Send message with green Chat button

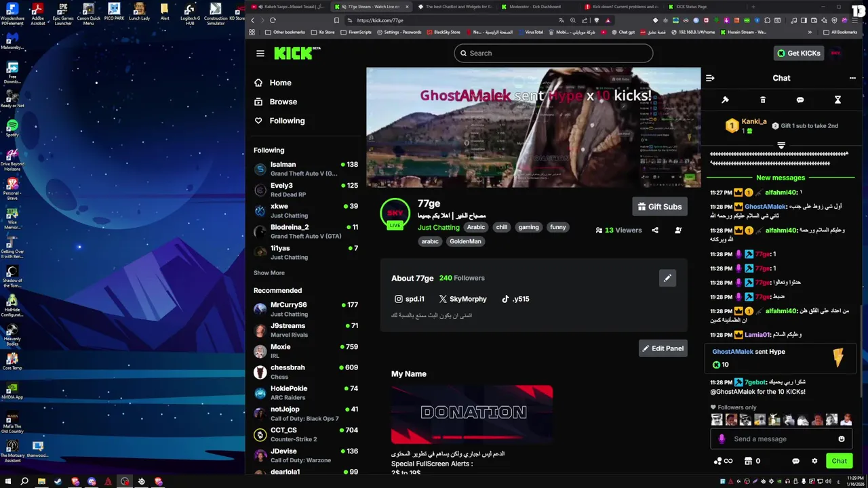pyautogui.click(x=840, y=461)
